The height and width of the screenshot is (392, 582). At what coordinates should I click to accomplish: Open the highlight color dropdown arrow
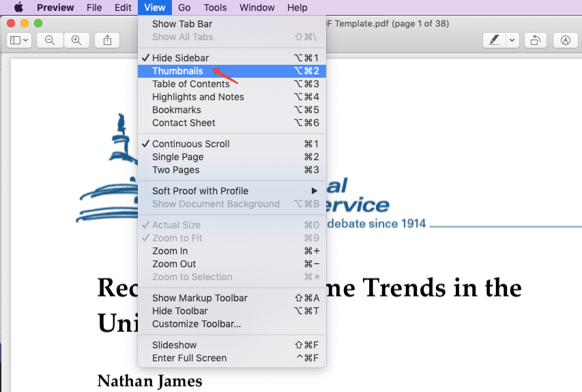pyautogui.click(x=512, y=40)
